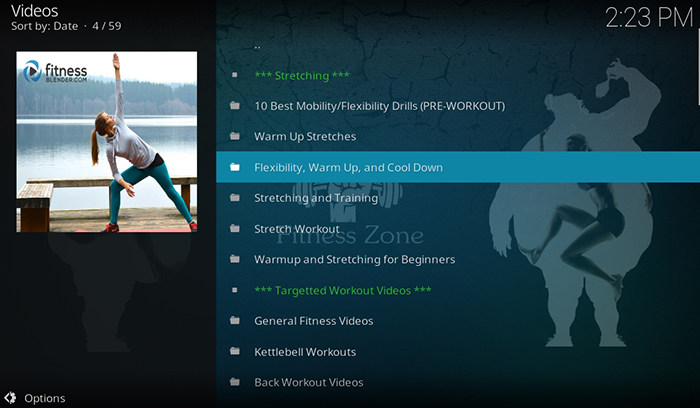Open the Options gear icon
700x408 pixels.
click(10, 398)
